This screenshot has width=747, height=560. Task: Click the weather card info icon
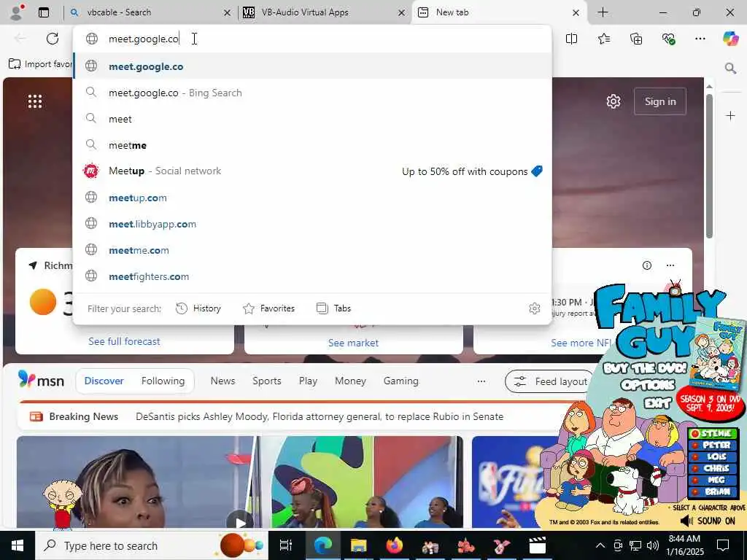[646, 265]
